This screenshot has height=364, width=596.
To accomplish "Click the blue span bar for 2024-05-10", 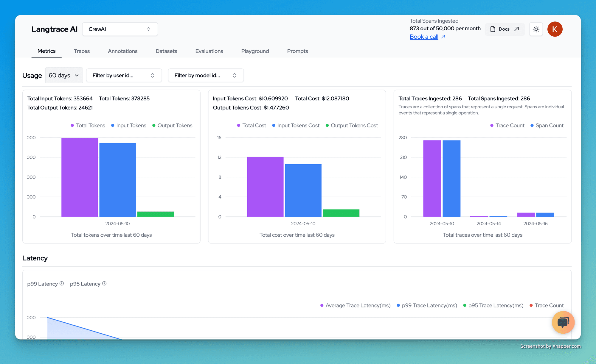I will click(x=451, y=178).
